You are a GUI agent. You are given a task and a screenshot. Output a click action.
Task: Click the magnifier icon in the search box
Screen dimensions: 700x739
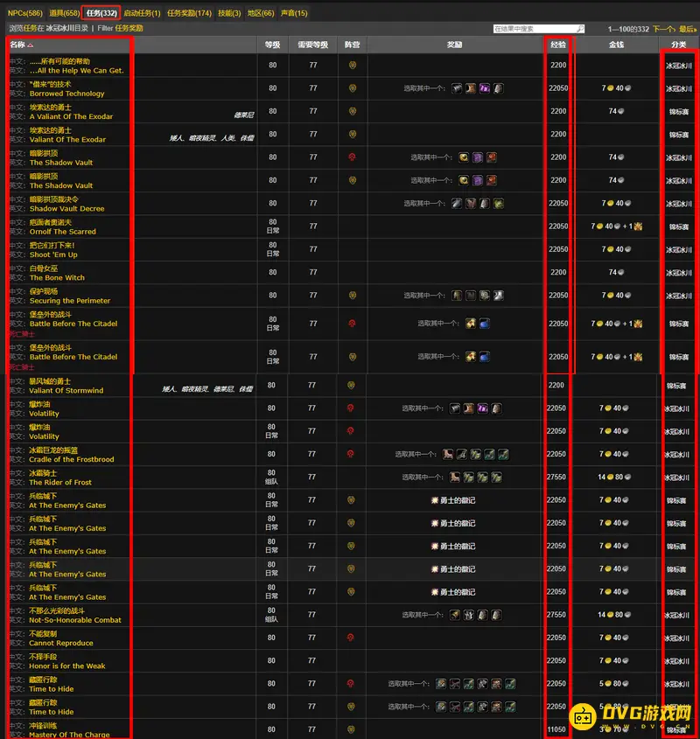pos(580,29)
